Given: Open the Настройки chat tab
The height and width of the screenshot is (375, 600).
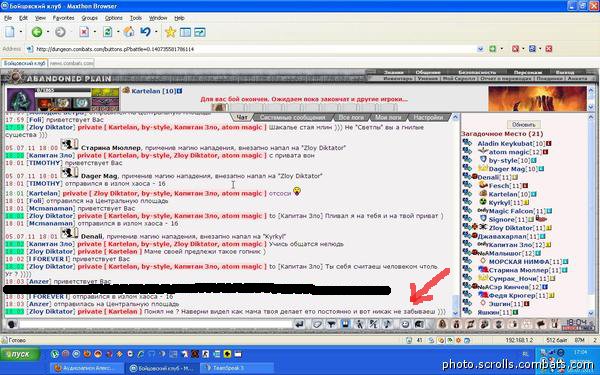Looking at the screenshot, I should tap(428, 117).
